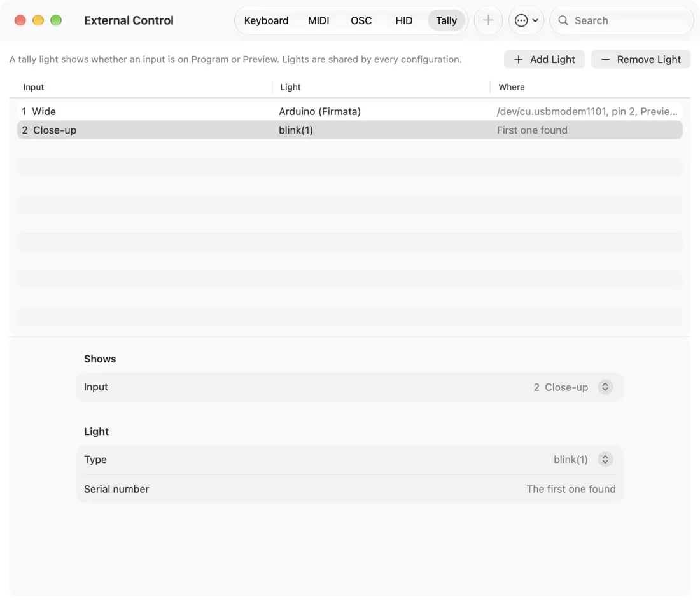
Task: Click the Add Light button
Action: click(x=544, y=59)
